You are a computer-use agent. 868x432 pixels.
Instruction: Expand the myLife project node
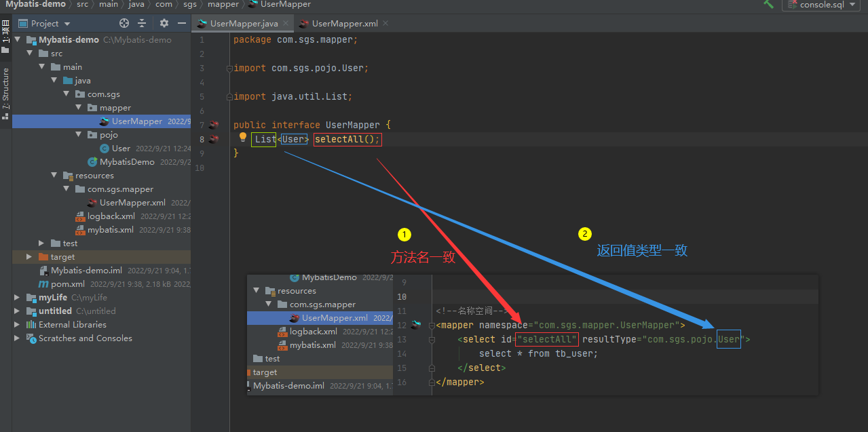point(17,297)
